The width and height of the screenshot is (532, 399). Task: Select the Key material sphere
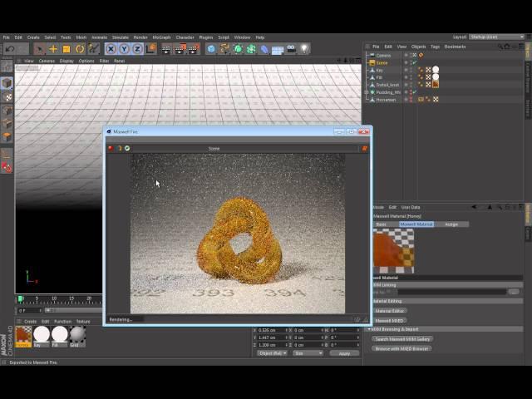[42, 335]
